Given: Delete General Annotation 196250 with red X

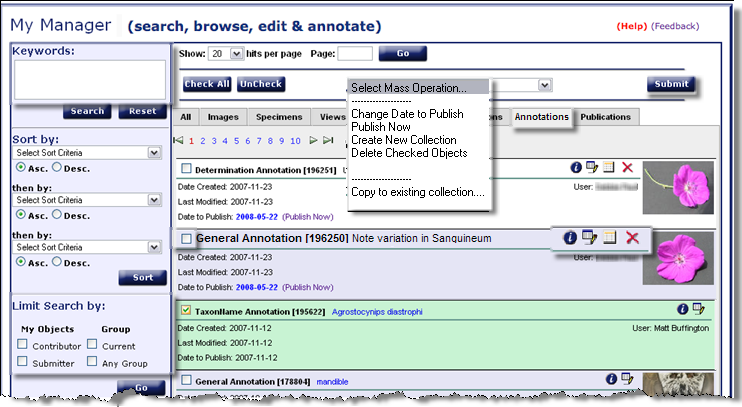Looking at the screenshot, I should 632,238.
